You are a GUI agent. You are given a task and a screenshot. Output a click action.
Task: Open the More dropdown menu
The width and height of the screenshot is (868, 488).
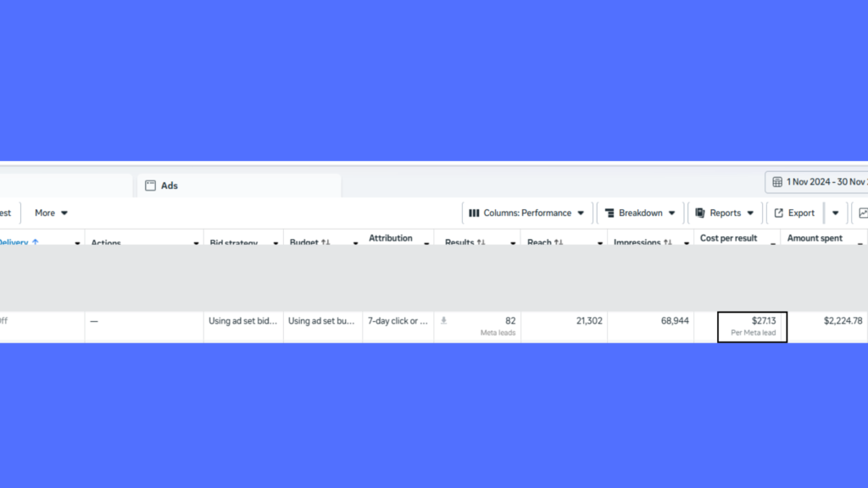[x=51, y=213]
